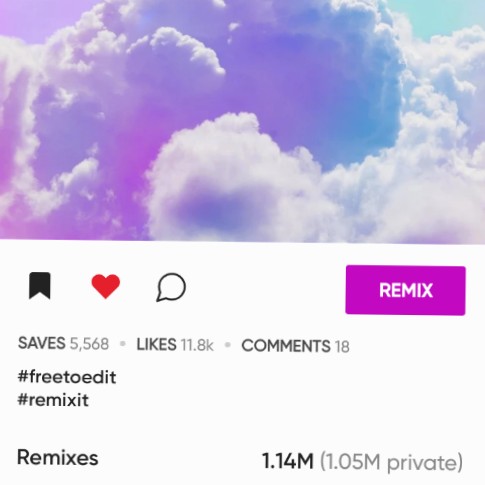View the 18 comments count
This screenshot has width=485, height=485.
(342, 347)
